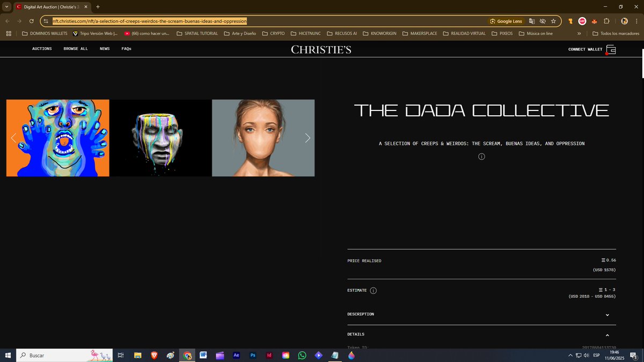Open the Auctions menu
This screenshot has height=362, width=644.
point(42,49)
